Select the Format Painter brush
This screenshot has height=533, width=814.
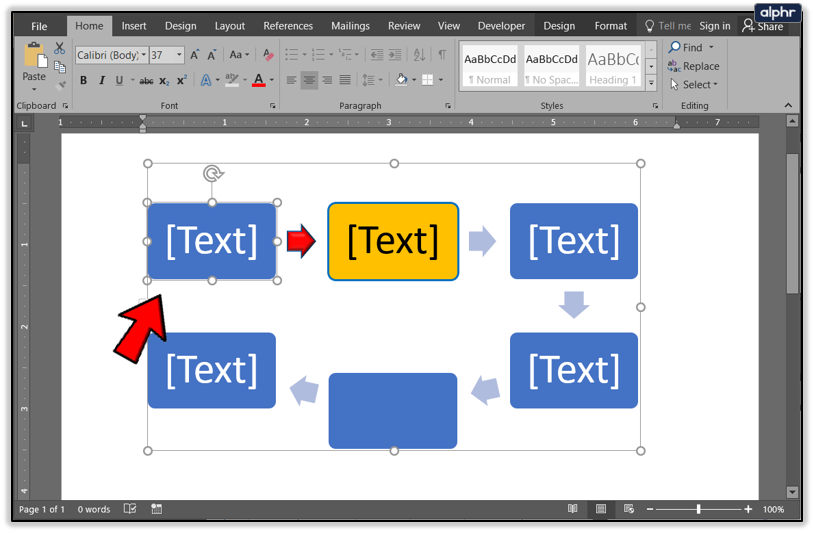point(62,85)
